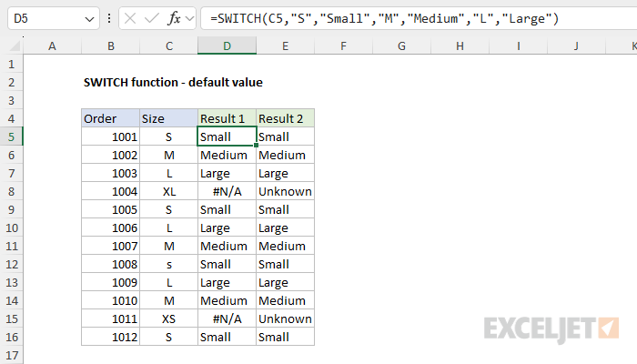Click the enter checkmark icon in formula bar
This screenshot has height=364, width=637.
coord(152,18)
